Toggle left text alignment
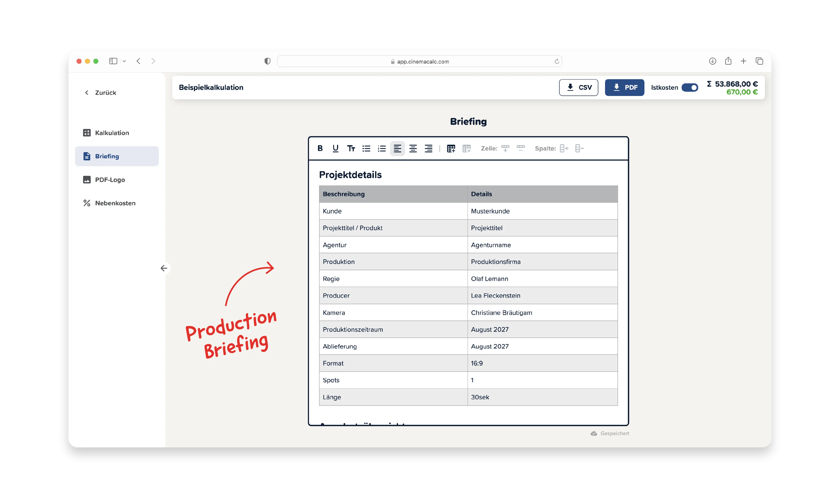The image size is (837, 504). point(397,148)
